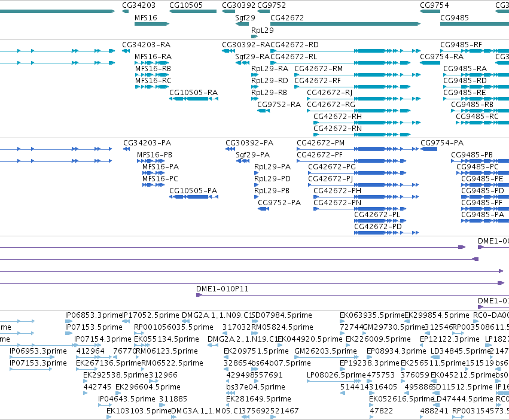
Task: Select the DME1-010P11 clone feature
Action: pyautogui.click(x=223, y=289)
